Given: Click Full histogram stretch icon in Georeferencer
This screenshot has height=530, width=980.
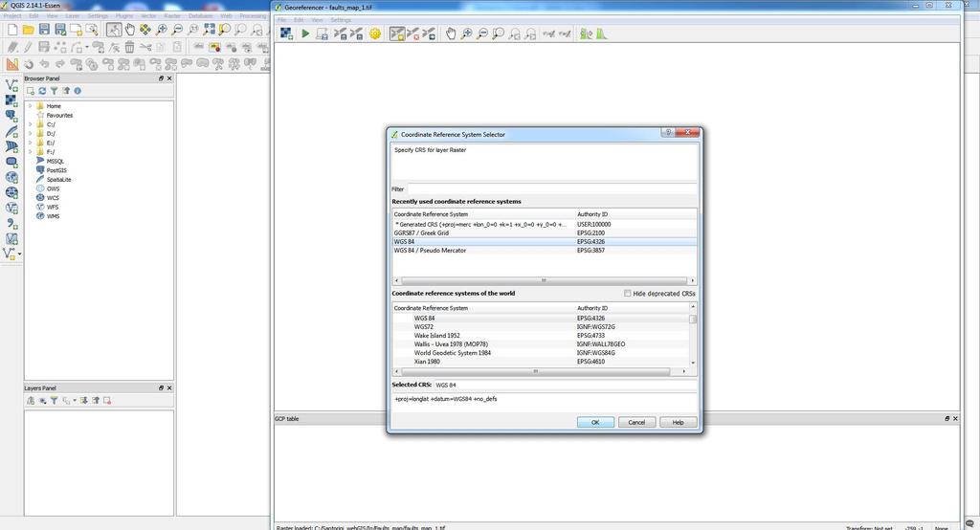Looking at the screenshot, I should pyautogui.click(x=601, y=33).
